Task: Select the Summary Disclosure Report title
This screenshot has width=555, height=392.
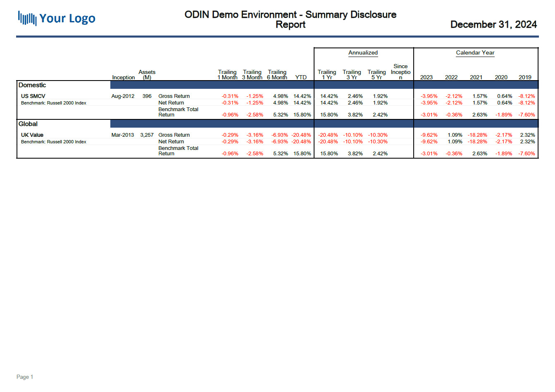Action: (x=290, y=19)
